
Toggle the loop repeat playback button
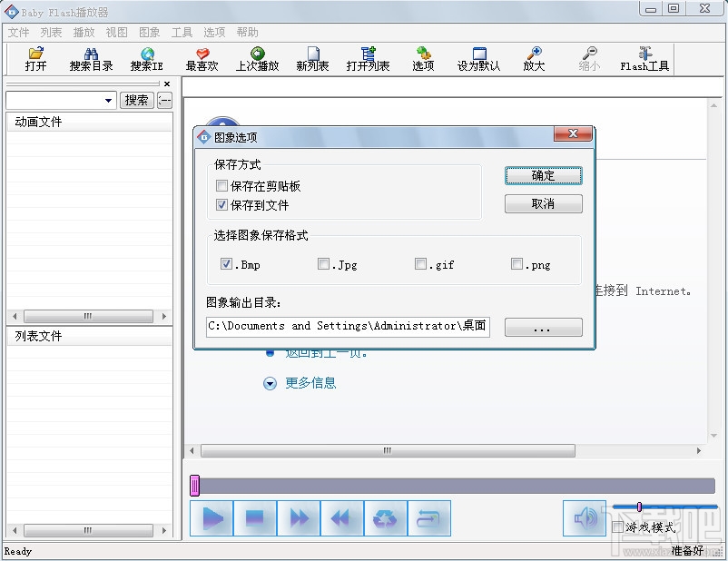(x=429, y=517)
